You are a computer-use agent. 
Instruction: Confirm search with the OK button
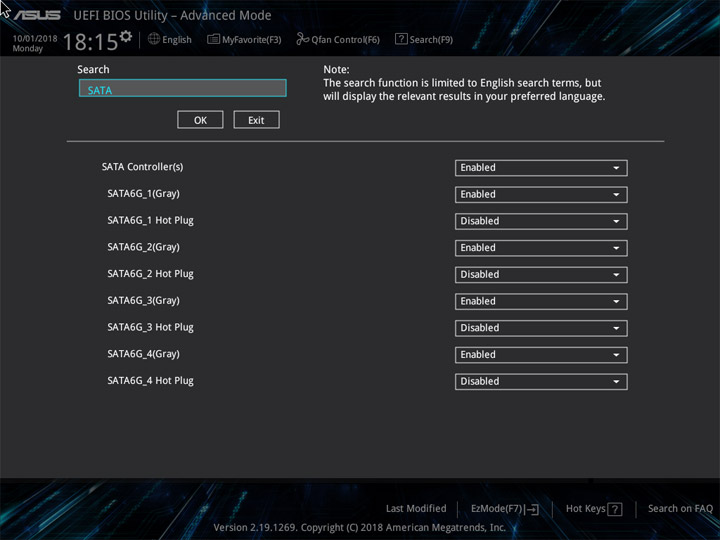pyautogui.click(x=200, y=120)
